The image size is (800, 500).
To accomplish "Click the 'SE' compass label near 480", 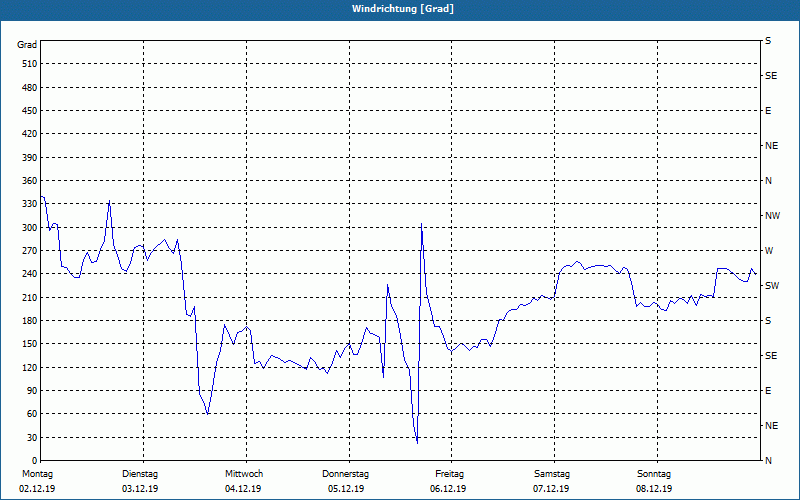I will (771, 76).
